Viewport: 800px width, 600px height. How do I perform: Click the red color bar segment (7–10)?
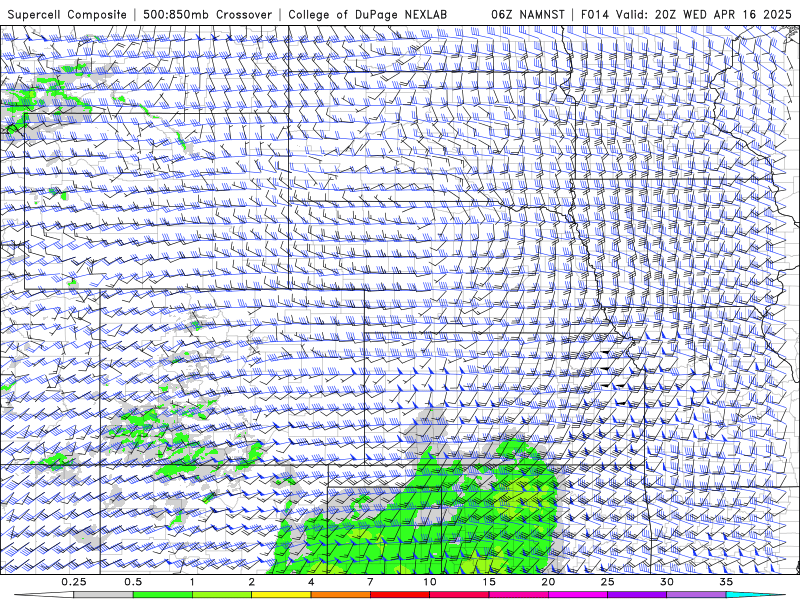pyautogui.click(x=400, y=595)
